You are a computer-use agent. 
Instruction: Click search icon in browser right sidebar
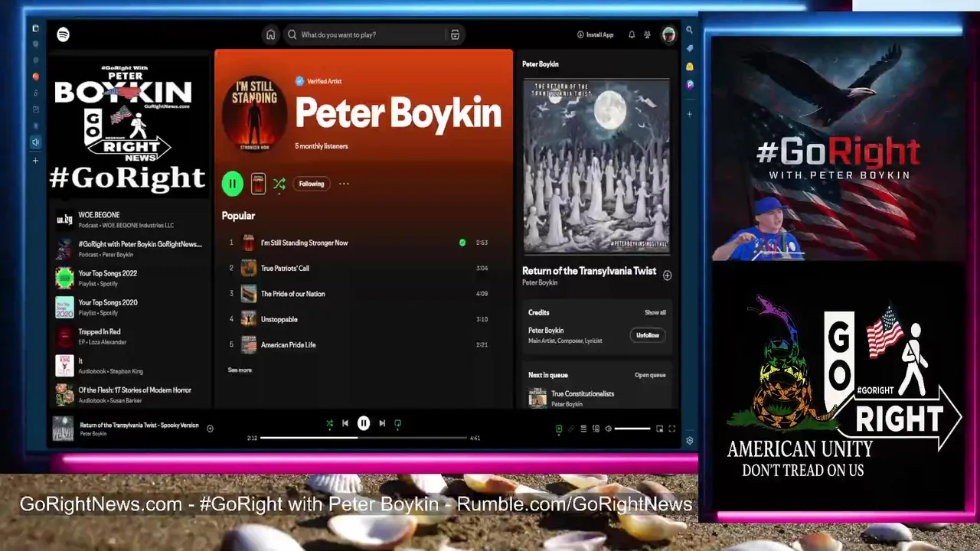coord(689,30)
